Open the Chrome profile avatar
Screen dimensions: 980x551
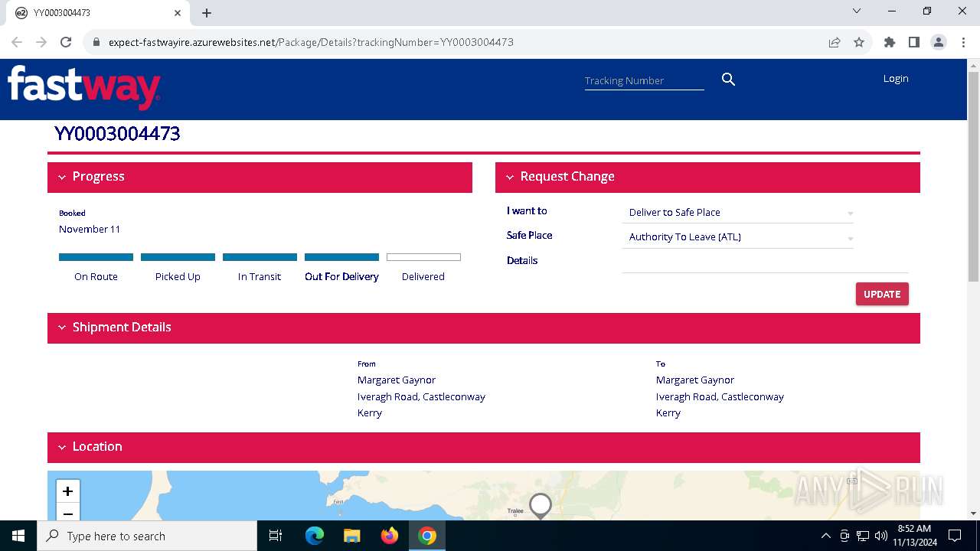click(x=939, y=42)
